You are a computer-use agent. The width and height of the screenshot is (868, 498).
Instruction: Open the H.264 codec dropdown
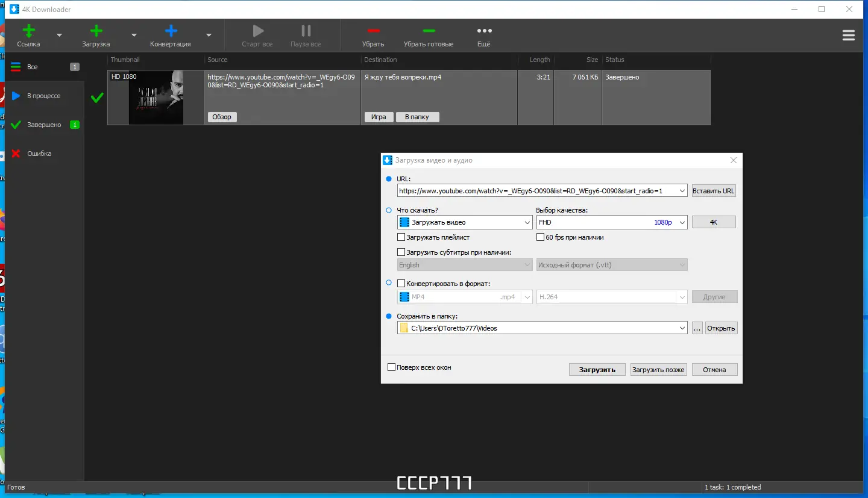[x=612, y=297]
